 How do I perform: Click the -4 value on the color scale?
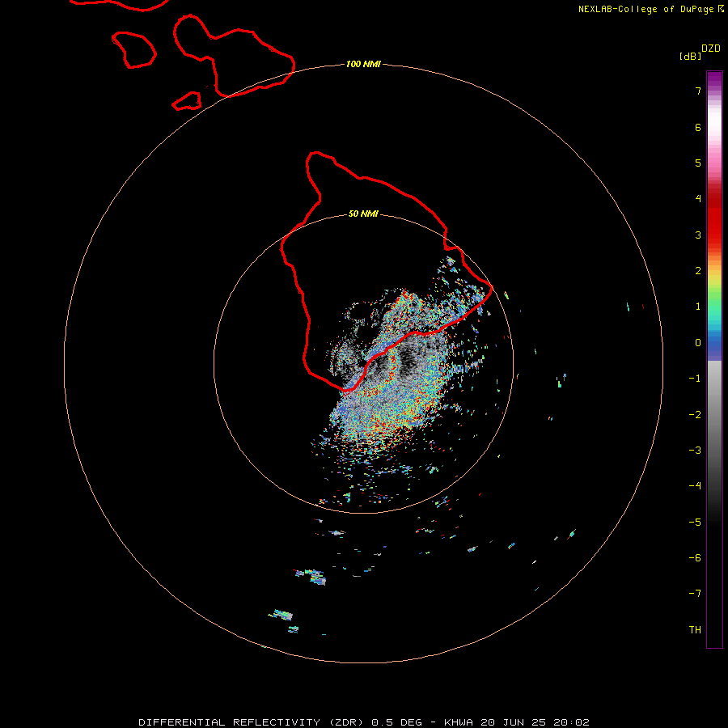[x=695, y=486]
